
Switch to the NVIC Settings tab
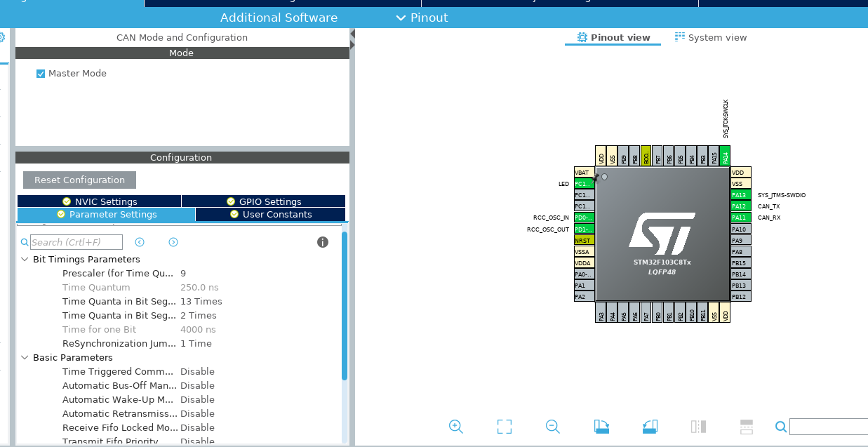pyautogui.click(x=99, y=201)
